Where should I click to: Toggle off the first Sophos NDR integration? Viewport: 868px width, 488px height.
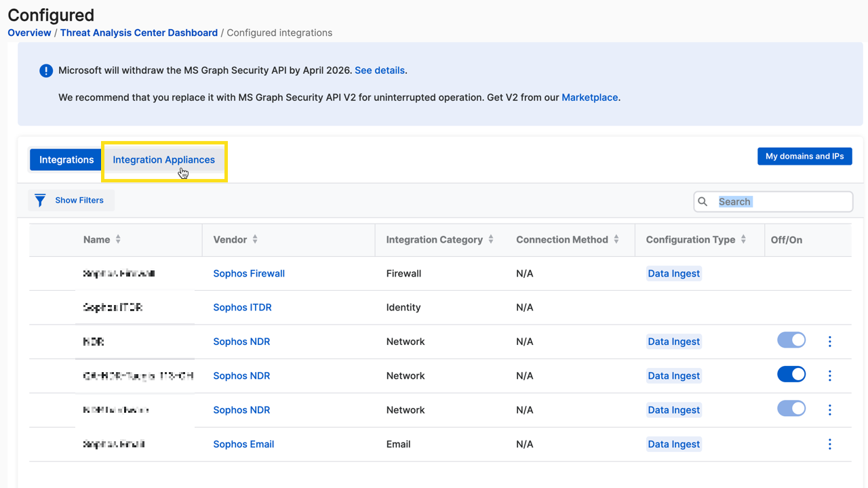point(791,340)
